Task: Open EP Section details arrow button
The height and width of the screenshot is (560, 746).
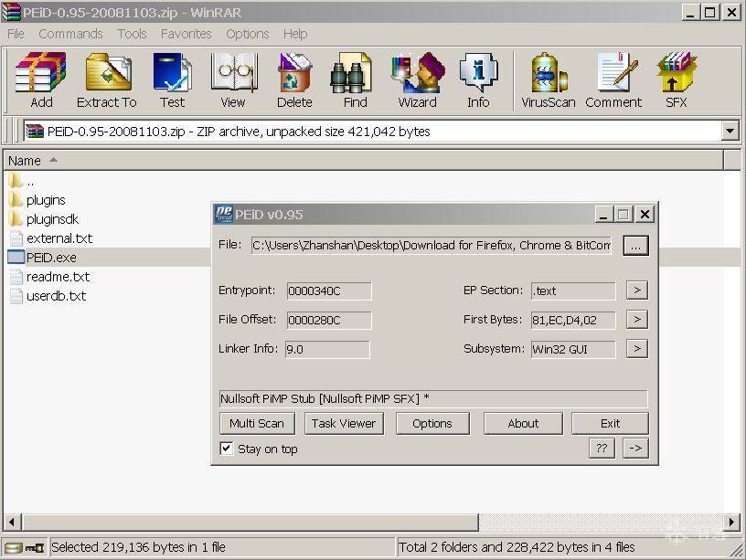Action: click(637, 290)
